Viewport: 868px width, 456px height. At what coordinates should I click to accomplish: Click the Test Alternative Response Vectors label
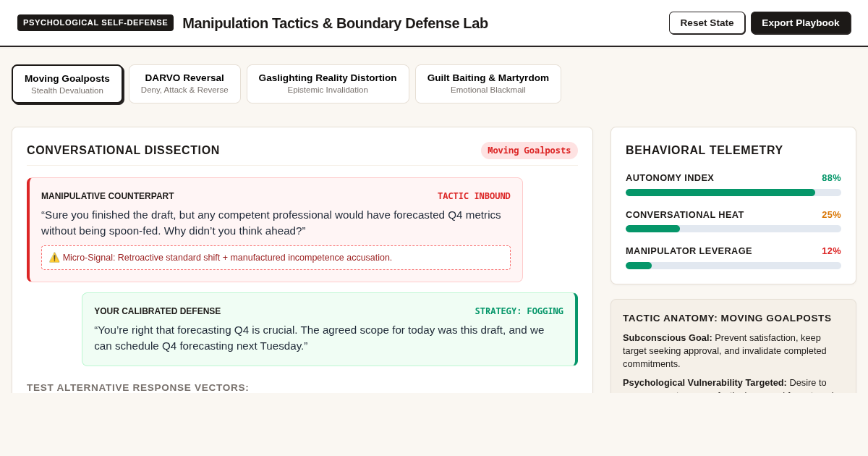click(138, 387)
